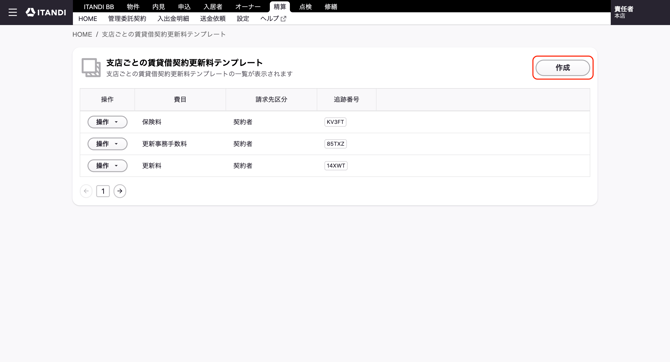
Task: Switch to the 物件 tab
Action: [133, 7]
